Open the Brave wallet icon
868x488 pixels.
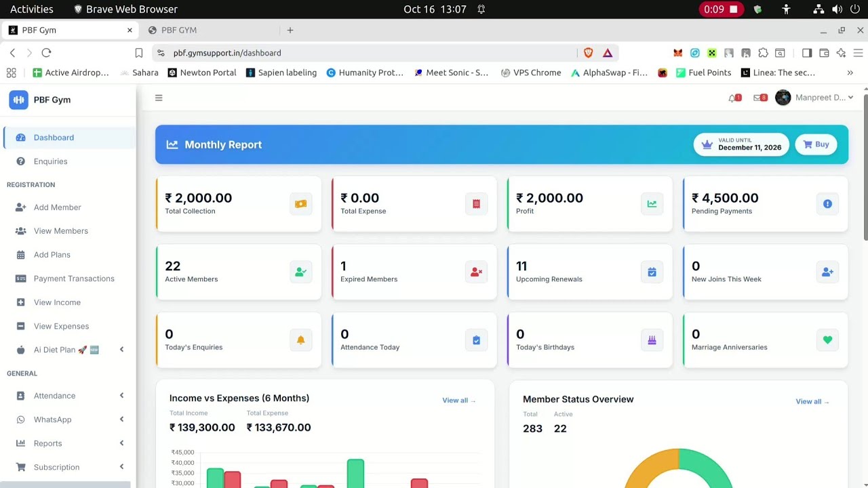click(x=825, y=53)
